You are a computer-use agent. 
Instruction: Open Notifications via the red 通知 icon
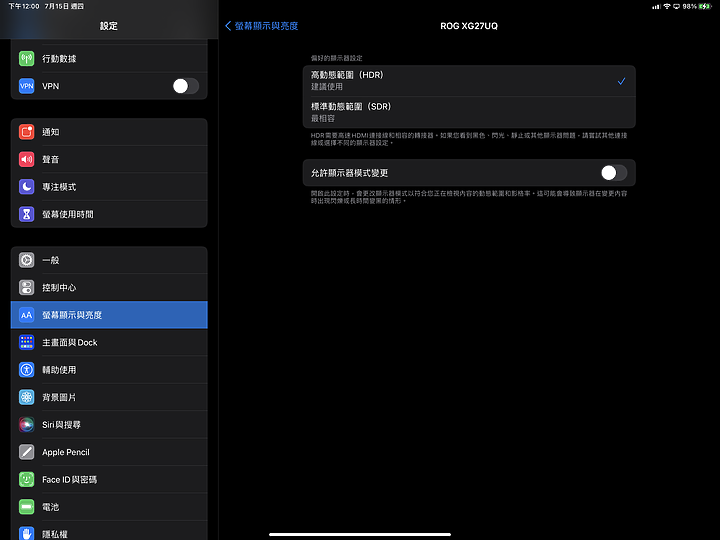pos(27,132)
